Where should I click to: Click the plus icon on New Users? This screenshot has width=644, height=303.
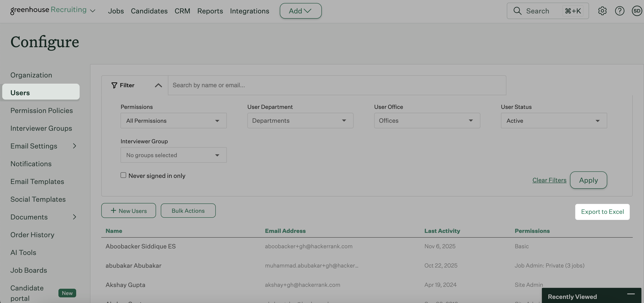113,211
